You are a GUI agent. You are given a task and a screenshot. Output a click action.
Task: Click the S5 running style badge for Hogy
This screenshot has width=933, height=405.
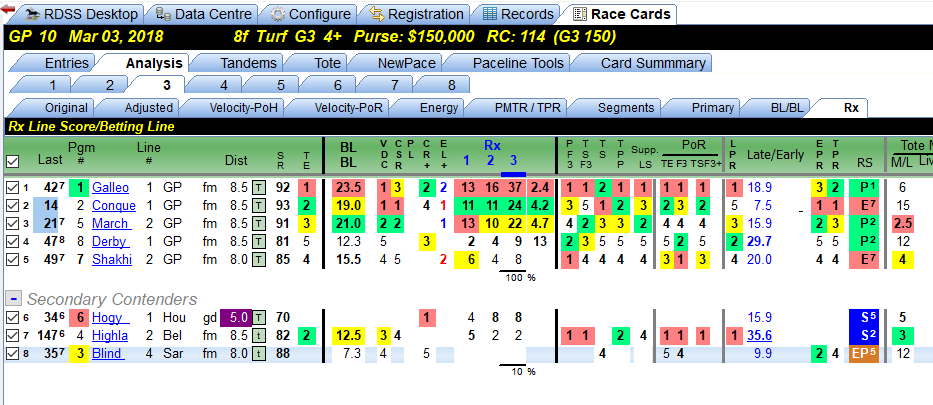[865, 318]
